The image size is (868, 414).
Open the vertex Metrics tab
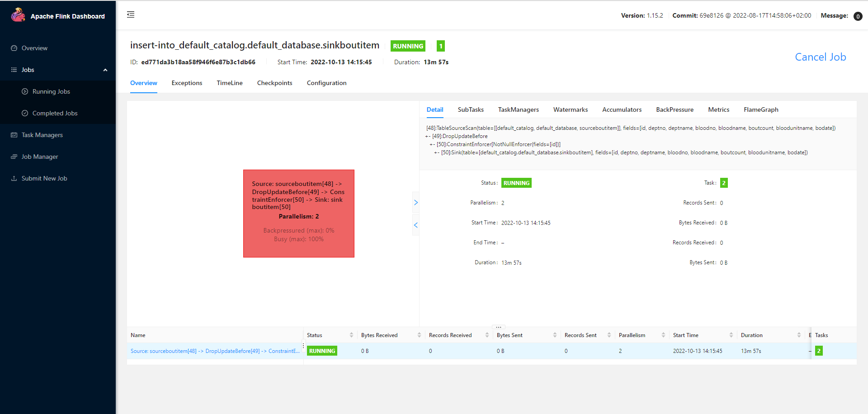tap(718, 109)
